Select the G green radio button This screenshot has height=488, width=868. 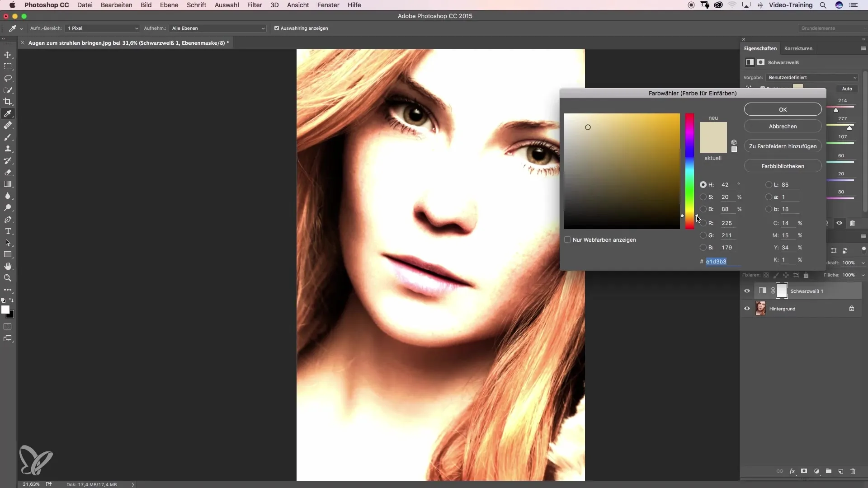click(703, 235)
